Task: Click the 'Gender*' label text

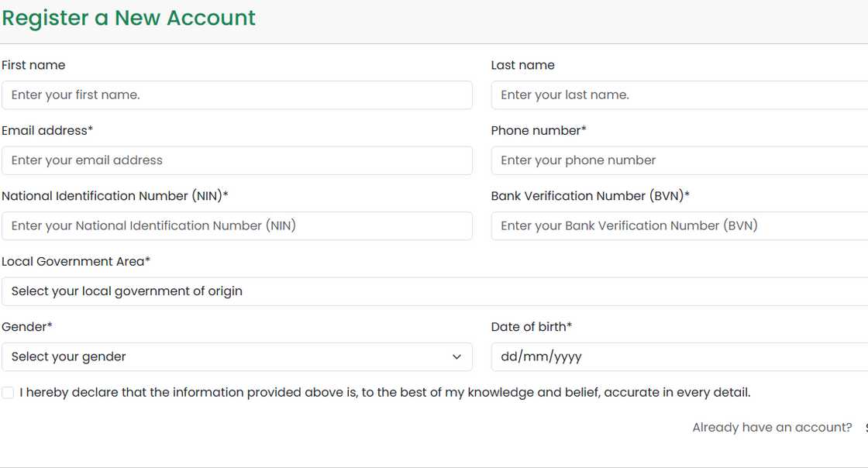Action: [x=27, y=327]
